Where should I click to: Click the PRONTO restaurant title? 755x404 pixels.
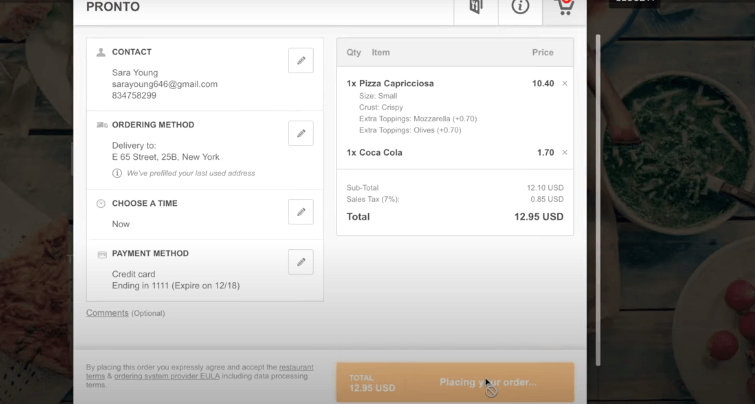113,7
